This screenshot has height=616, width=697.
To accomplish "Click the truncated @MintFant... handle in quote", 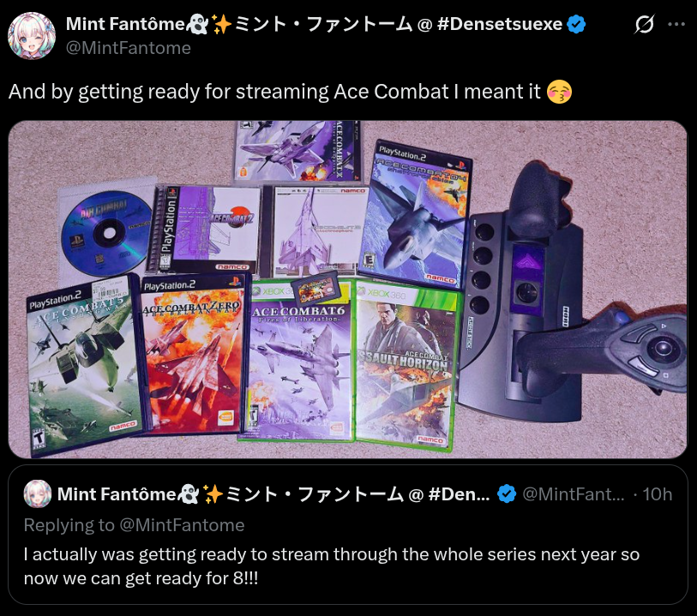I will (574, 494).
